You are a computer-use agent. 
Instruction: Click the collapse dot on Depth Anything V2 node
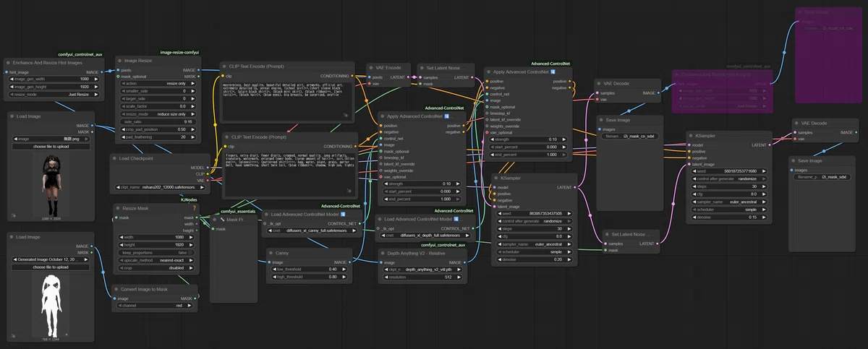[384, 253]
